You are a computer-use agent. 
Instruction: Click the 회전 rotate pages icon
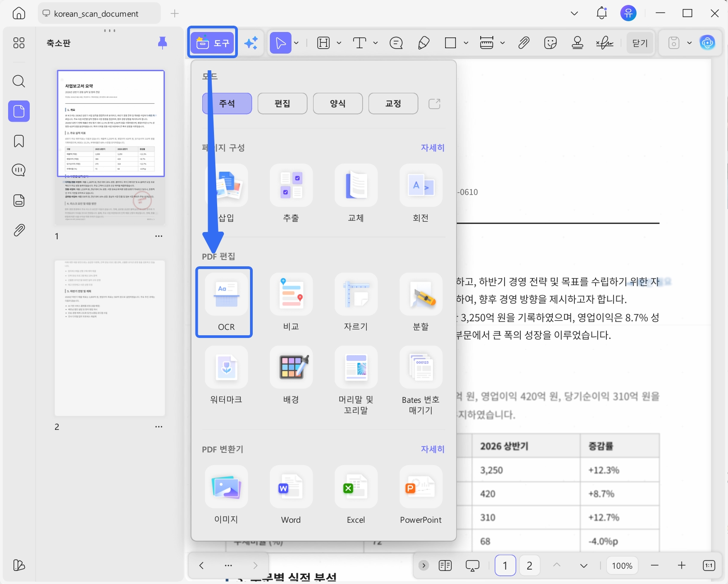[x=421, y=185]
